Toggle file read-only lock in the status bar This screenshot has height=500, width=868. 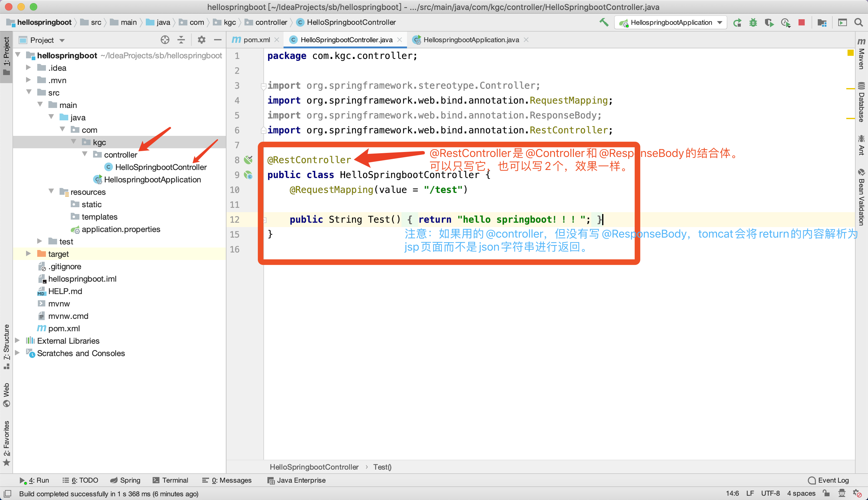click(826, 493)
